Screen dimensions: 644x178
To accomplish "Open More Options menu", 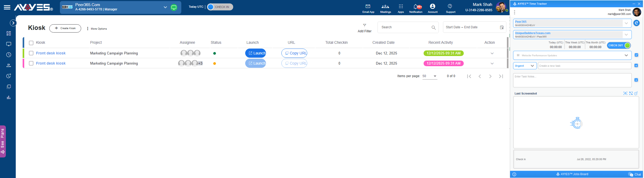I will (97, 29).
